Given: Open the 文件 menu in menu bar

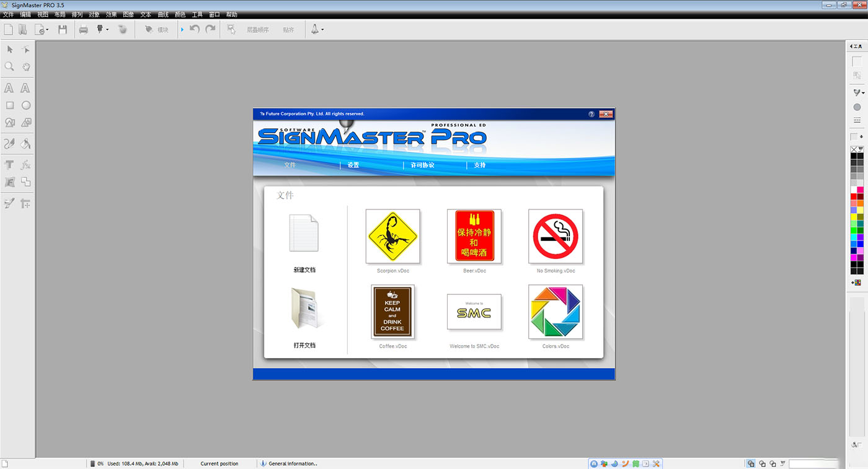Looking at the screenshot, I should click(8, 14).
